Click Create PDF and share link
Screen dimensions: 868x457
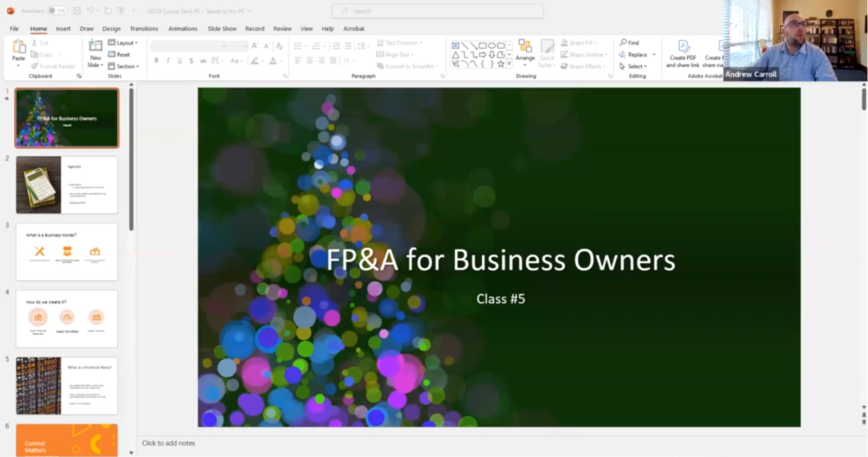pos(682,53)
